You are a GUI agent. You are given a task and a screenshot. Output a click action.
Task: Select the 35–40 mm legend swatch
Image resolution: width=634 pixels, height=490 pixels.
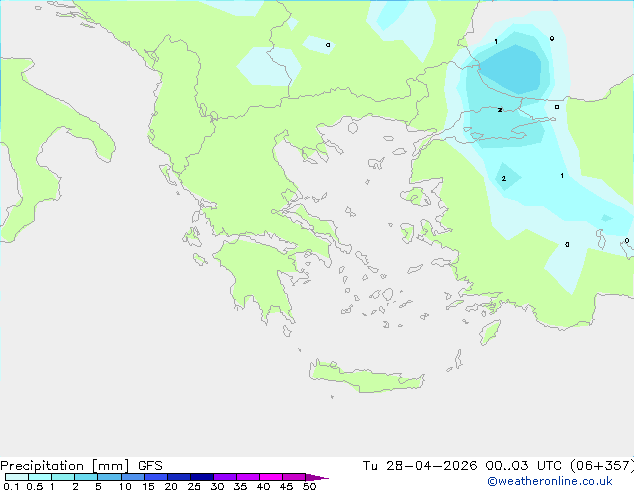click(248, 477)
